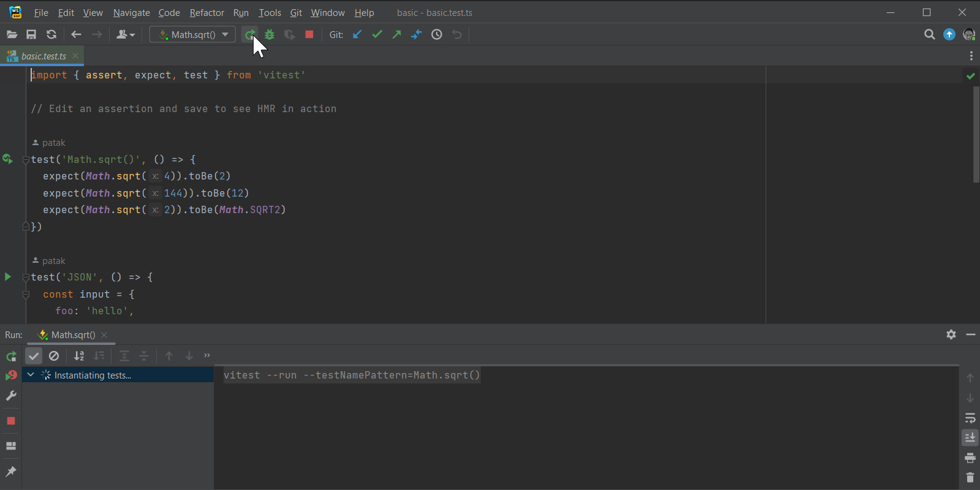Image resolution: width=980 pixels, height=490 pixels.
Task: Click the Search Everywhere magnifier icon
Action: [929, 35]
